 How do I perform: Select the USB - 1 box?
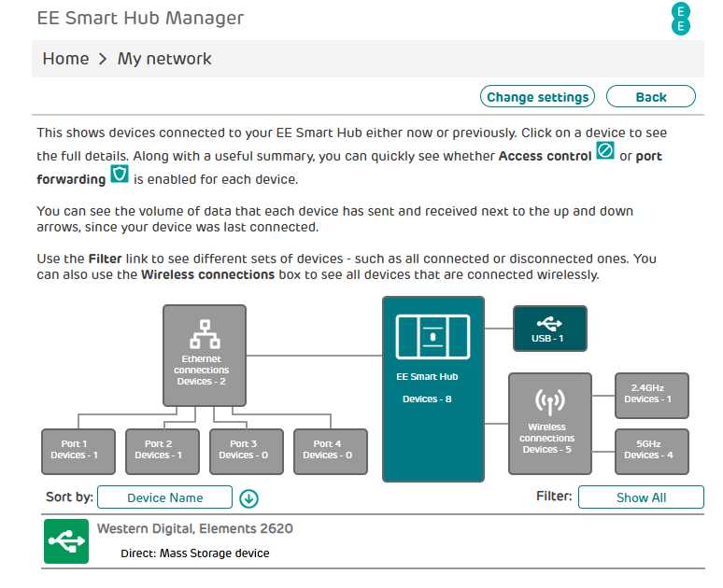[549, 329]
